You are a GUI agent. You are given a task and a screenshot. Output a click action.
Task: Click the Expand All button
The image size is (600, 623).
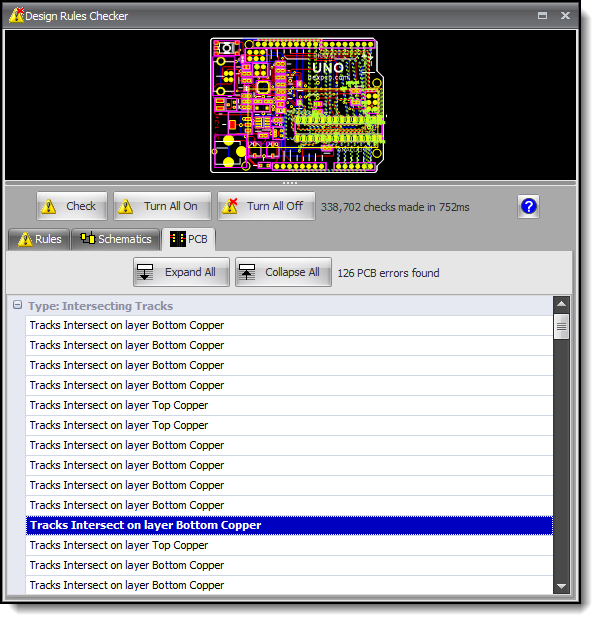pos(181,272)
